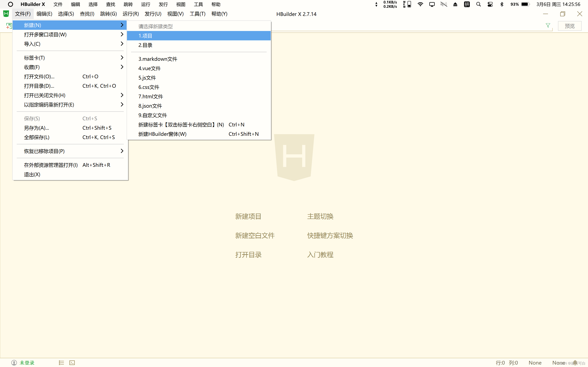
Task: Click the Spotlight search icon
Action: [x=478, y=4]
